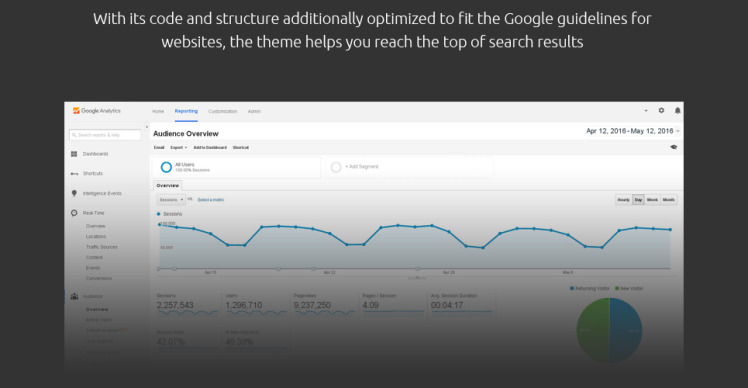The width and height of the screenshot is (748, 388).
Task: Click the Add to Dashboard button
Action: (x=210, y=147)
